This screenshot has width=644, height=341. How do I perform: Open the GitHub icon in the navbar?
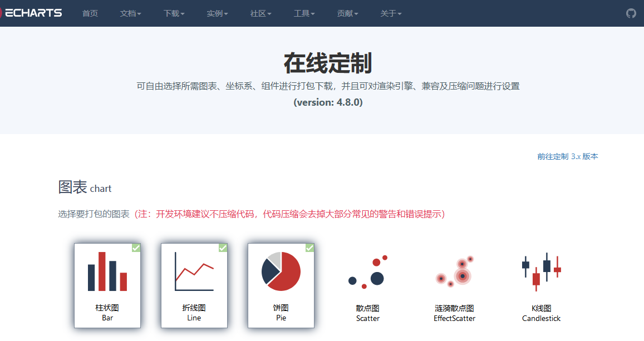[x=631, y=13]
